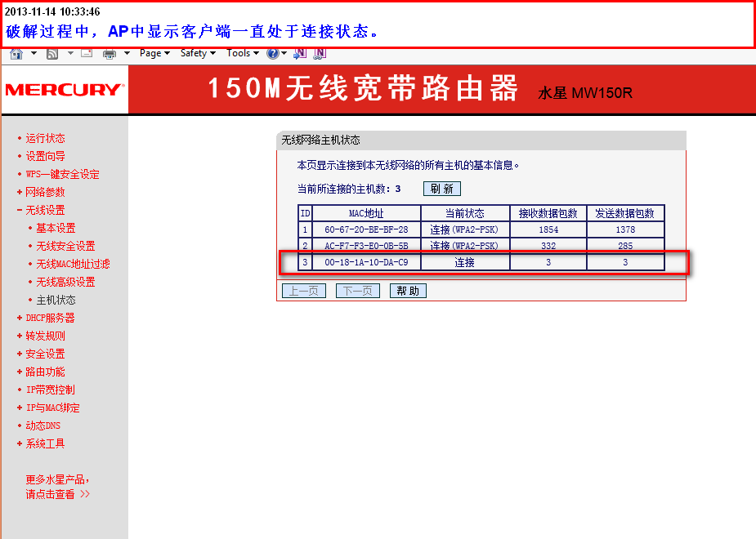Click the Send to OneNote icon
This screenshot has height=539, width=756.
(x=300, y=53)
